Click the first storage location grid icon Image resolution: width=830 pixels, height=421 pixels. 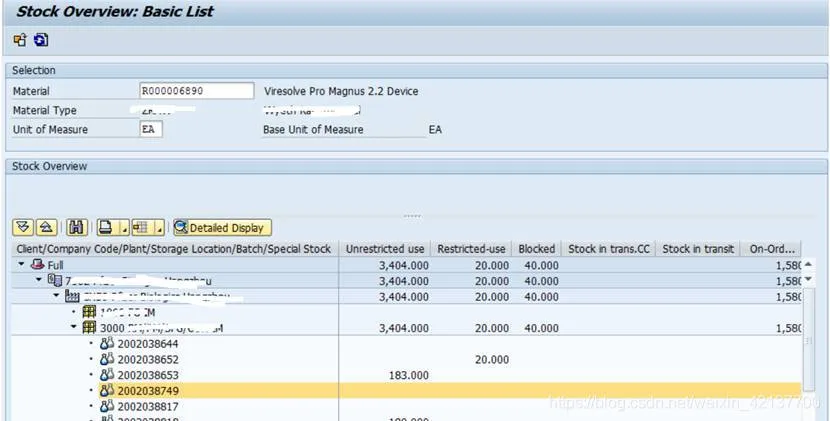tap(89, 312)
